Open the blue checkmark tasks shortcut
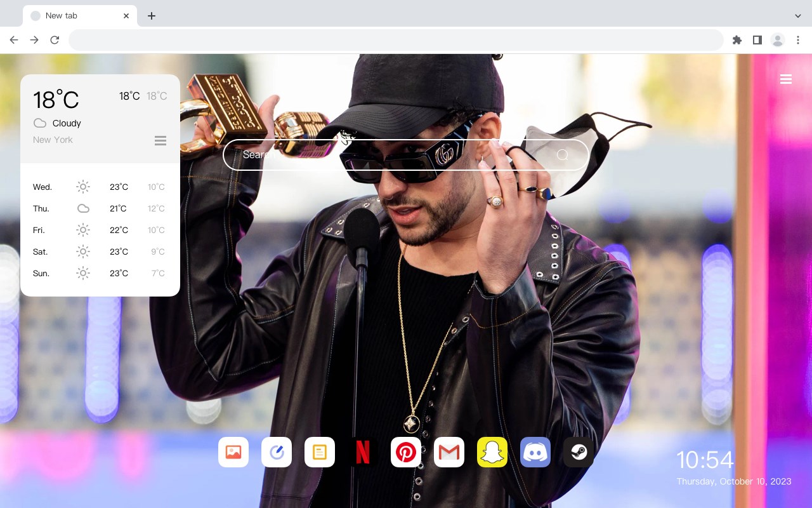The width and height of the screenshot is (812, 508). 277,452
